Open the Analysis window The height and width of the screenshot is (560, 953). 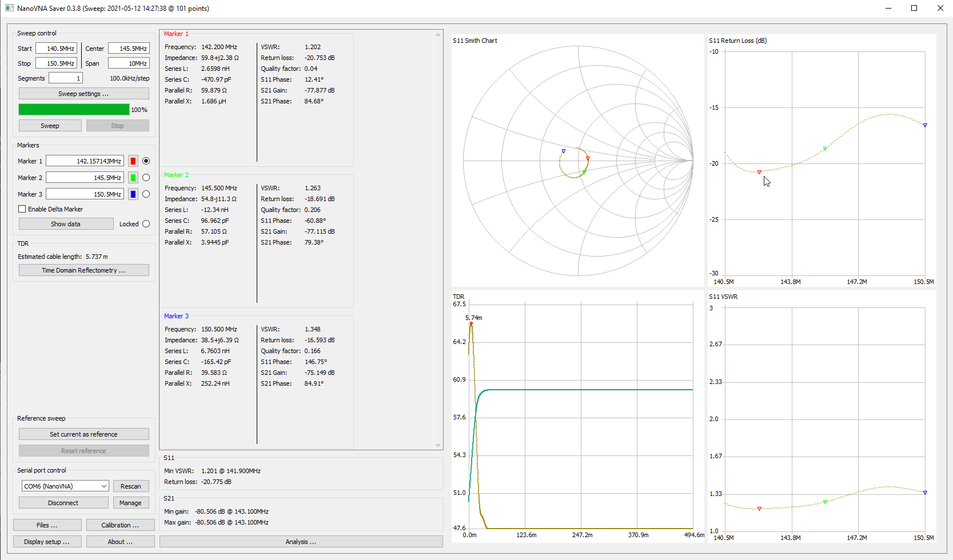click(301, 542)
